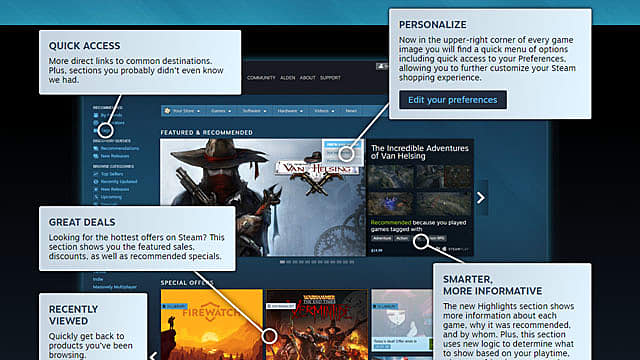Open Top Sellers in Browse Categories
The width and height of the screenshot is (640, 360).
click(x=112, y=174)
